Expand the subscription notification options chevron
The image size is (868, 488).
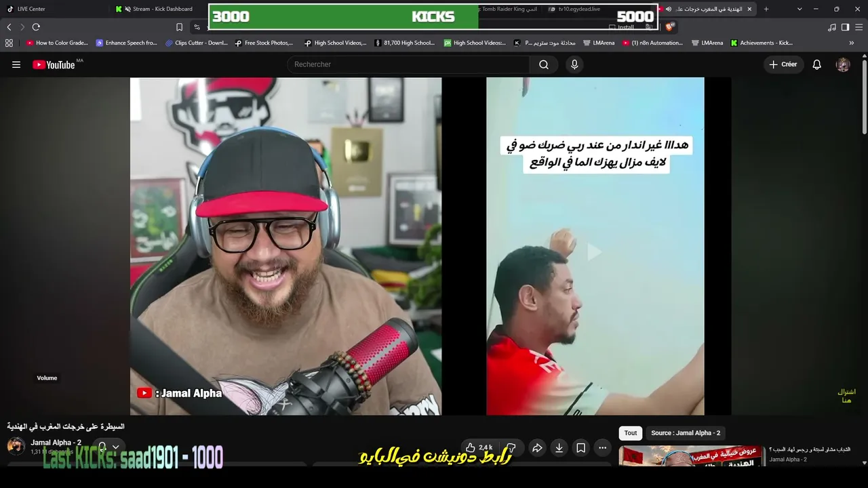coord(115,447)
